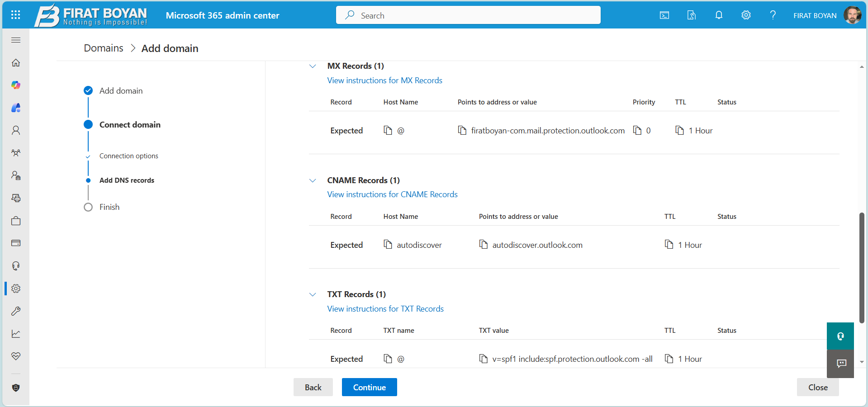This screenshot has width=868, height=407.
Task: Click the Continue button
Action: [369, 387]
